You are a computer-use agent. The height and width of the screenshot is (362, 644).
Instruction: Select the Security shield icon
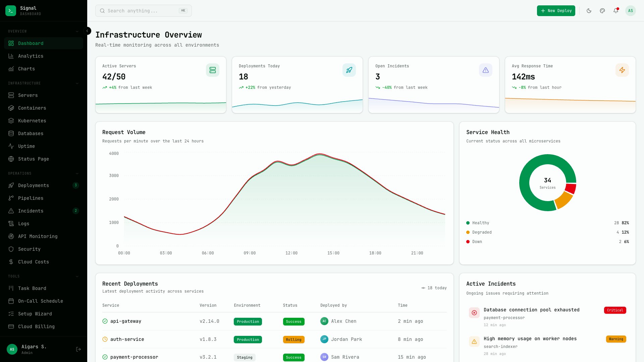11,249
